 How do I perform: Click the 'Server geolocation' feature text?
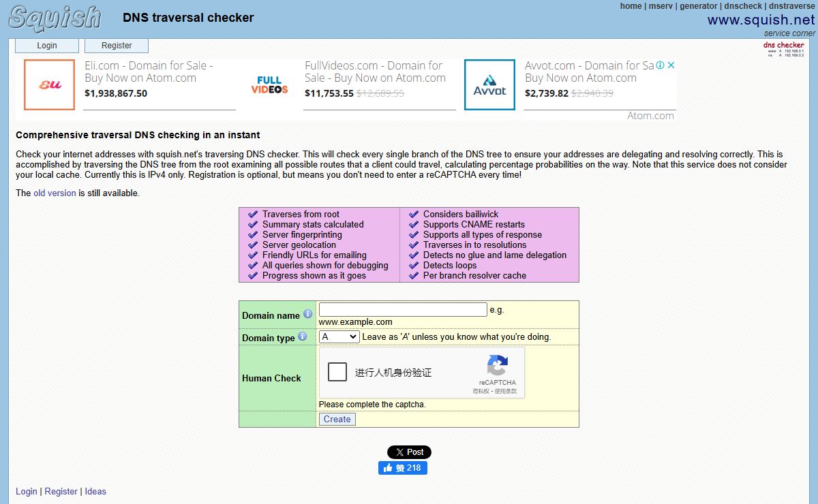pos(299,245)
